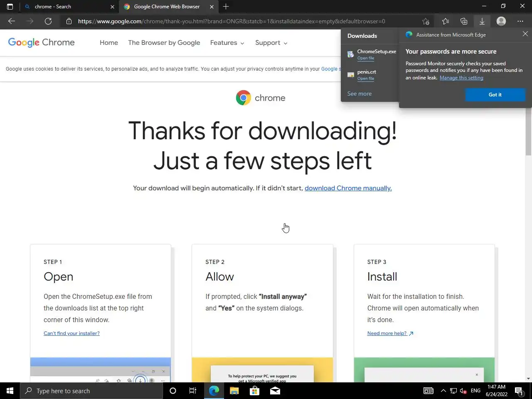Open Cortana circle icon on taskbar
Viewport: 532px width, 399px height.
pos(173,391)
